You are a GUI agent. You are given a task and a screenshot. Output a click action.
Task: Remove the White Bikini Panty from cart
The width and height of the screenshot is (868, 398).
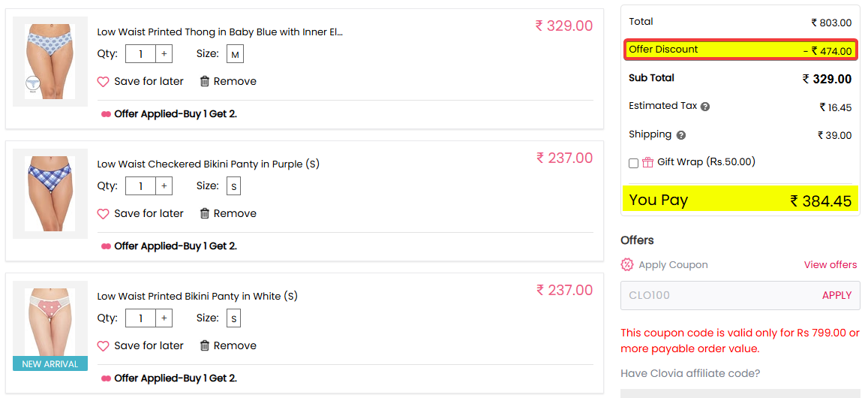[x=228, y=345]
